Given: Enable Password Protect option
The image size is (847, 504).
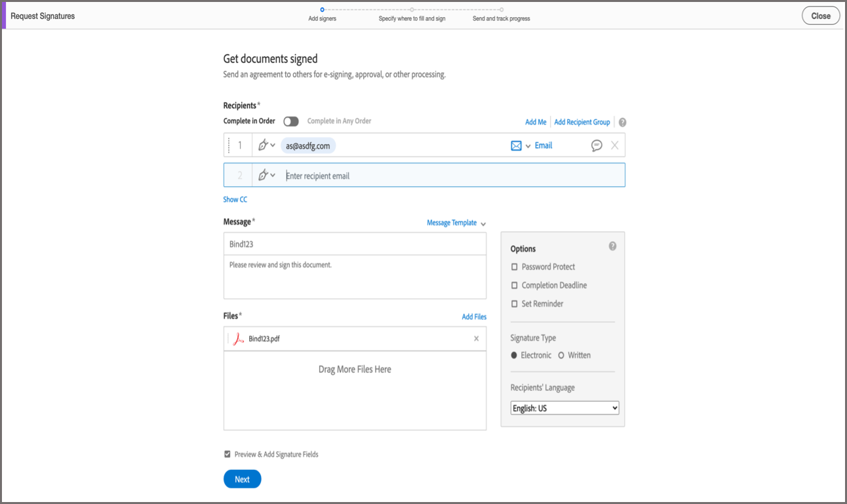Looking at the screenshot, I should (515, 267).
